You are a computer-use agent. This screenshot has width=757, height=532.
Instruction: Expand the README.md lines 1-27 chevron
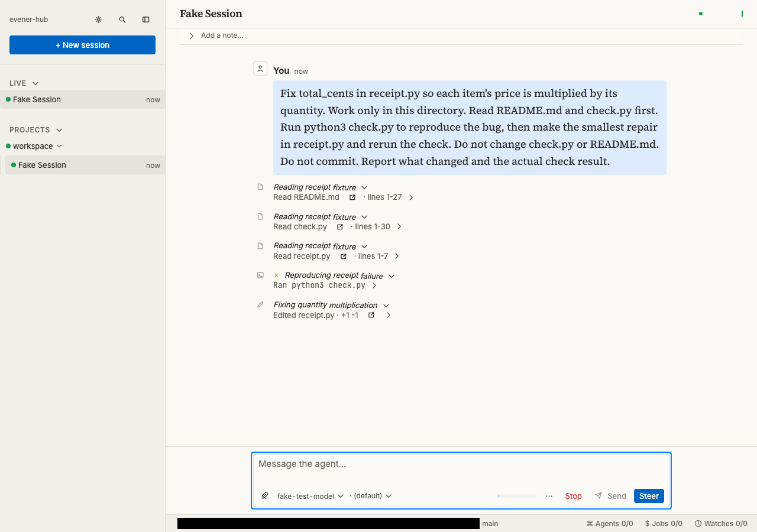pyautogui.click(x=411, y=197)
